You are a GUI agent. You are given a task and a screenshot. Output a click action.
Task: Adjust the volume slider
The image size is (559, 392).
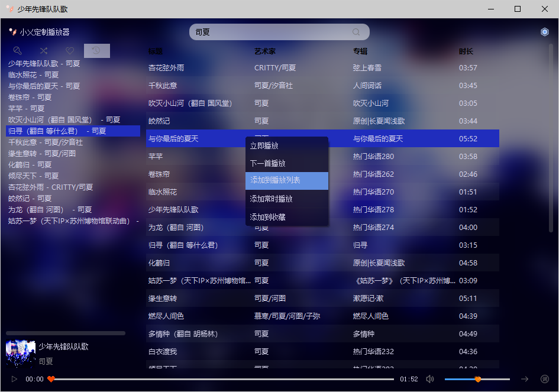pos(478,379)
